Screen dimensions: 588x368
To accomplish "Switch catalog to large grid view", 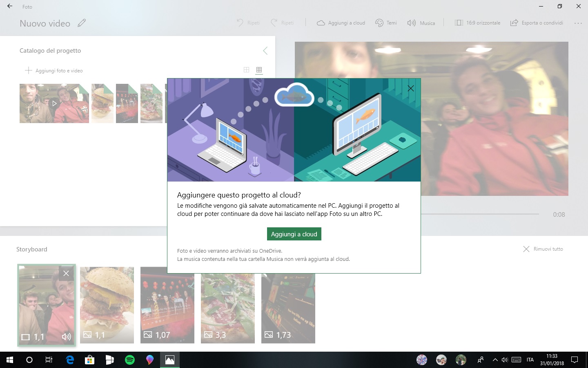I will click(246, 70).
